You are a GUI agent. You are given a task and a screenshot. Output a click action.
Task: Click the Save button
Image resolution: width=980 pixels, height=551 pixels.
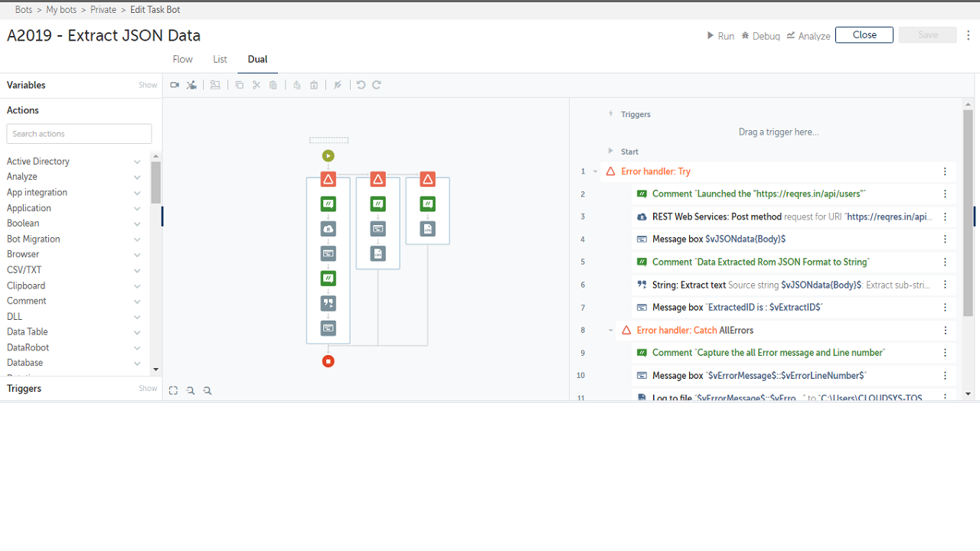928,35
